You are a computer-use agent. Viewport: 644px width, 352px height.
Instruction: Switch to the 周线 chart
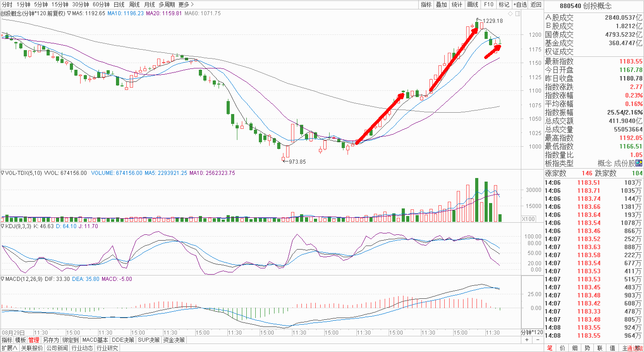tap(134, 4)
